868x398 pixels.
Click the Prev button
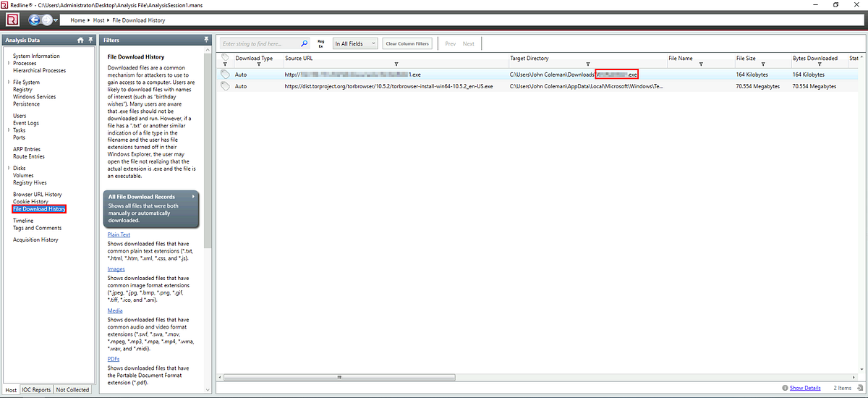pyautogui.click(x=451, y=43)
